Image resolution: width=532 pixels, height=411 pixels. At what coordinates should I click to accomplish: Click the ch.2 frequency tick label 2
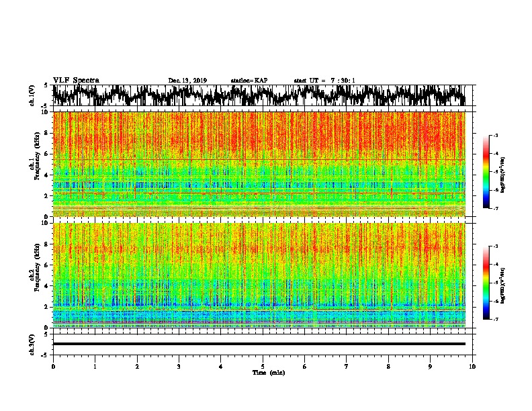pos(46,306)
